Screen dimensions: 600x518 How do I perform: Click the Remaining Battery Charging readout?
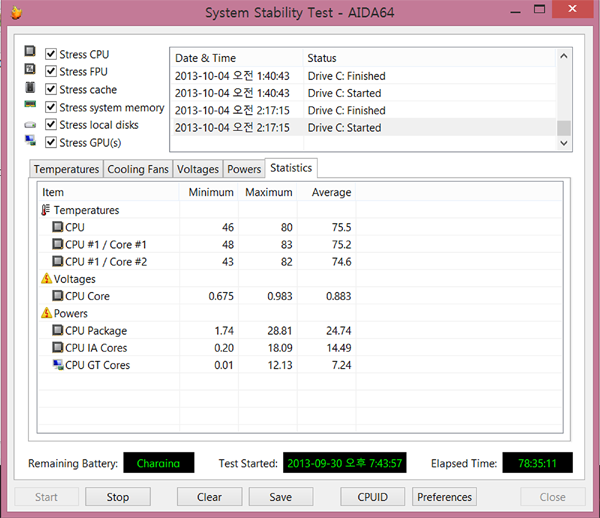(x=158, y=463)
